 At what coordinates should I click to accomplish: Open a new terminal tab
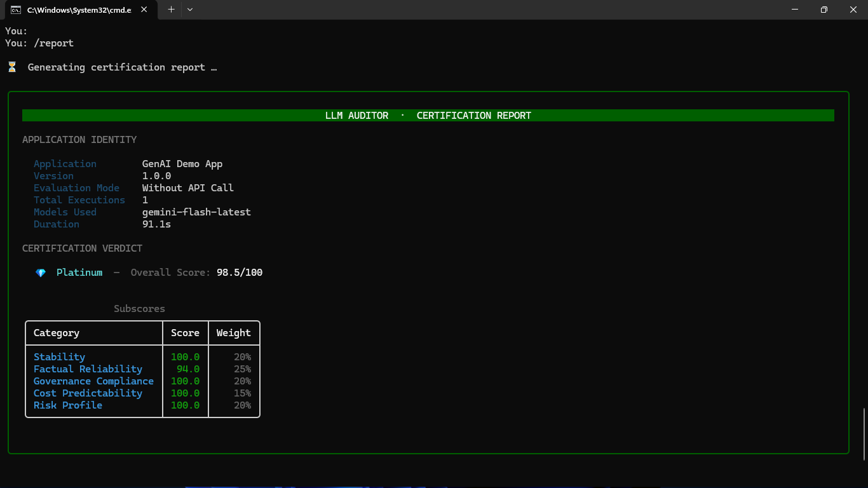171,10
